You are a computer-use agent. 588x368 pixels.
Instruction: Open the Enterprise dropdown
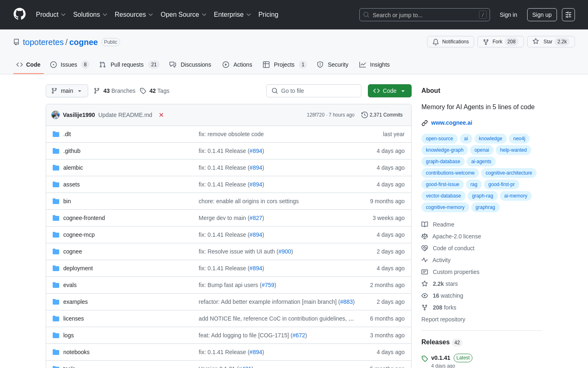[232, 15]
